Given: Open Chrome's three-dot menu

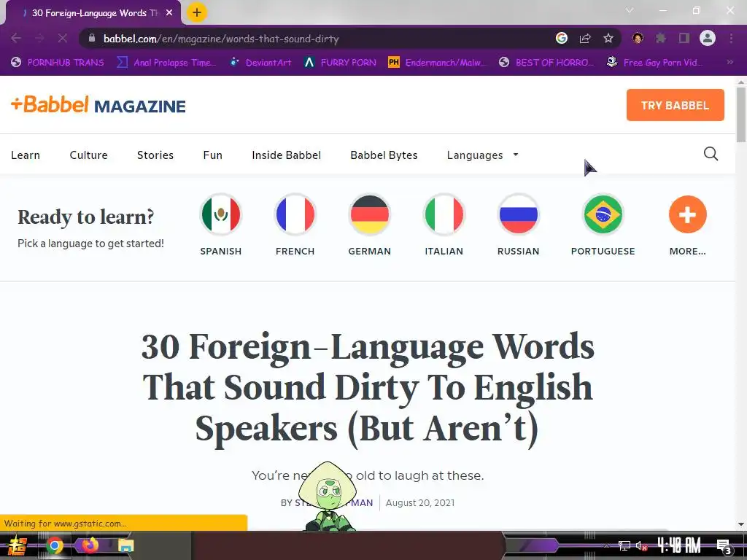Looking at the screenshot, I should [x=731, y=38].
